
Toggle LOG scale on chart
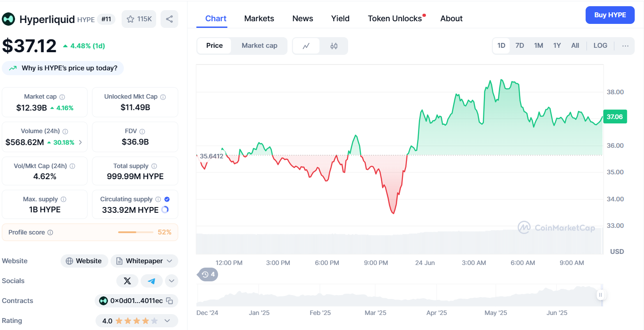600,46
